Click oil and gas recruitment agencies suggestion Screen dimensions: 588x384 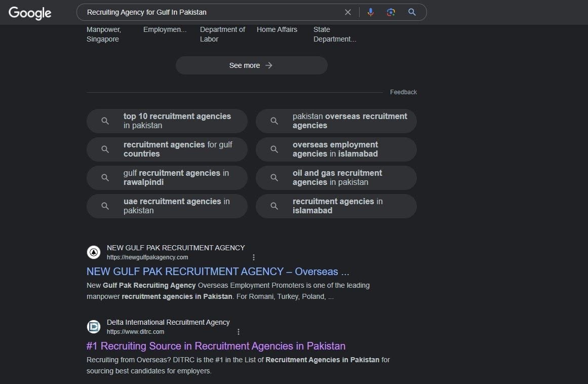pyautogui.click(x=336, y=178)
